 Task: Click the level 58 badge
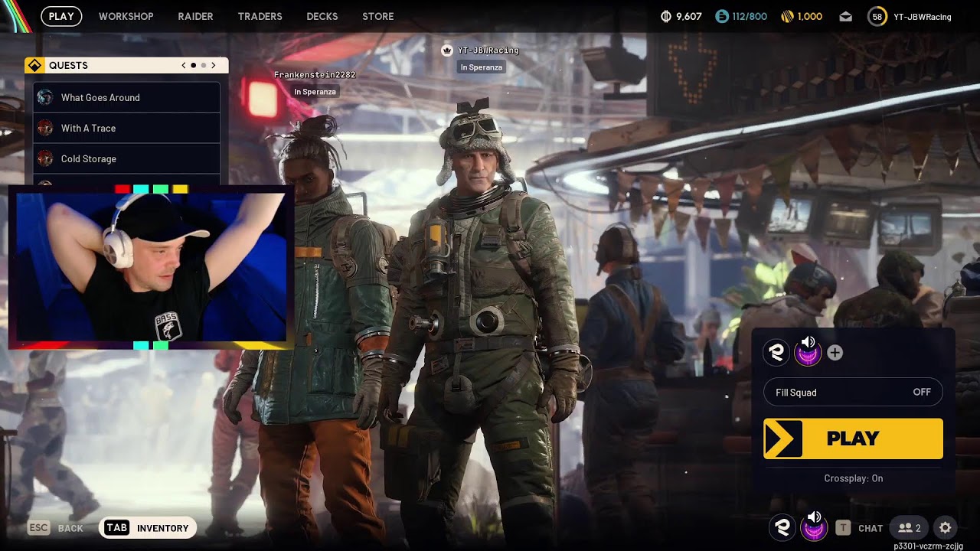point(877,16)
